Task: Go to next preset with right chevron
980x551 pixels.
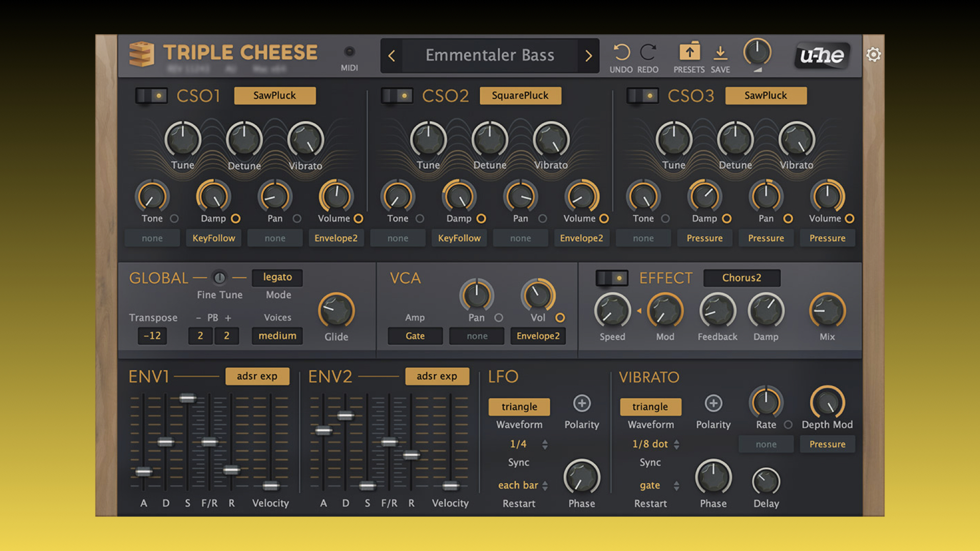Action: (589, 56)
